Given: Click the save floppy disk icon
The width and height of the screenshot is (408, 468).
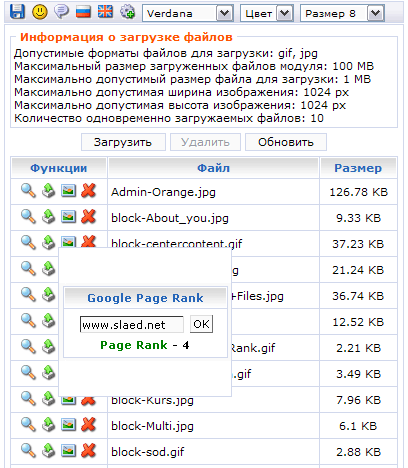Looking at the screenshot, I should tap(17, 12).
